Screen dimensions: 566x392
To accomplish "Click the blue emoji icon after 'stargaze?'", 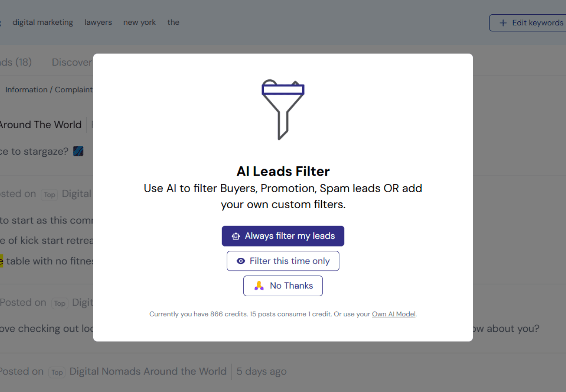I will tap(78, 151).
